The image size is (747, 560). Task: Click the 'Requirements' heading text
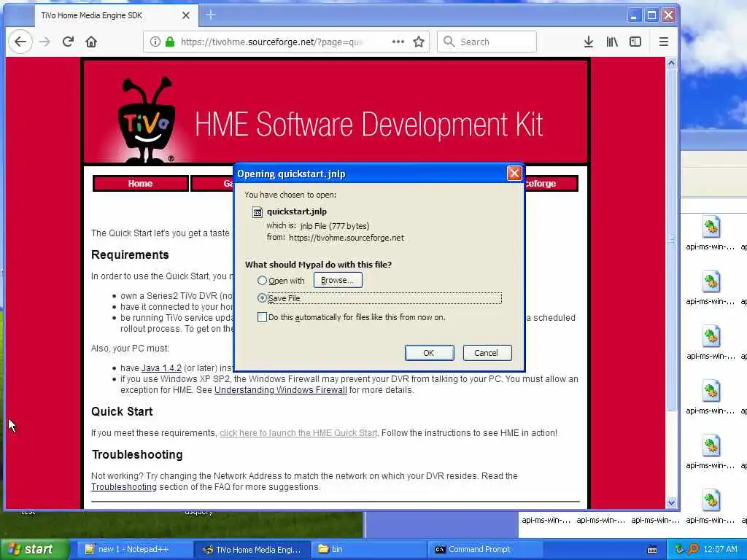point(130,254)
